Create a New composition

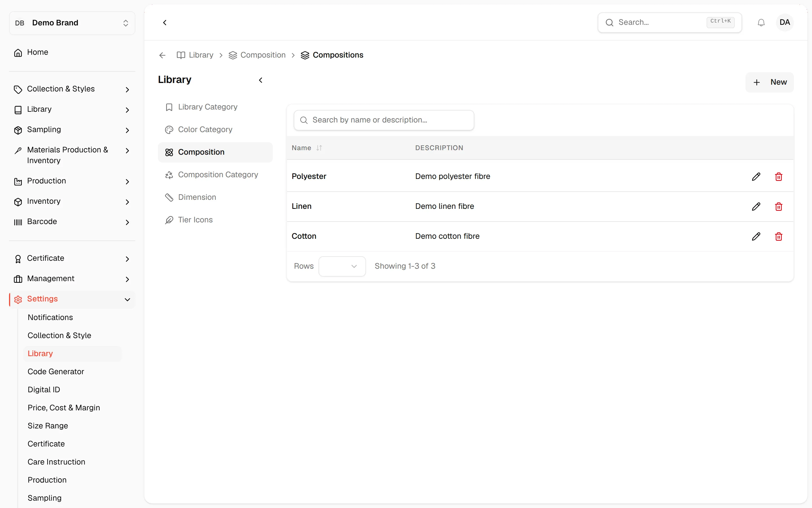tap(769, 82)
